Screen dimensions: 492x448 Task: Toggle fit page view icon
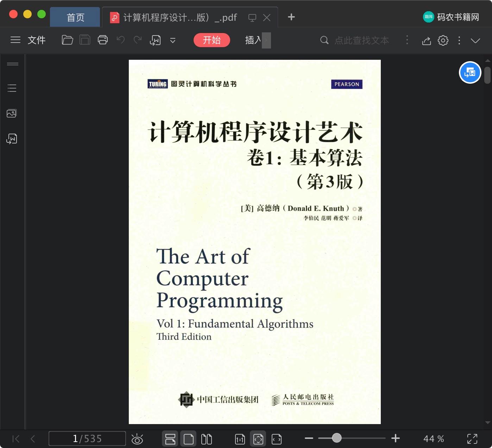tap(258, 439)
